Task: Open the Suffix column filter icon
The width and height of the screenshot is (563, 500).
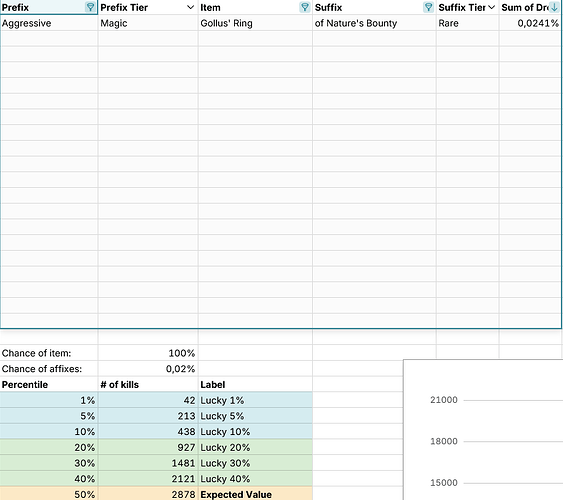Action: (x=428, y=7)
